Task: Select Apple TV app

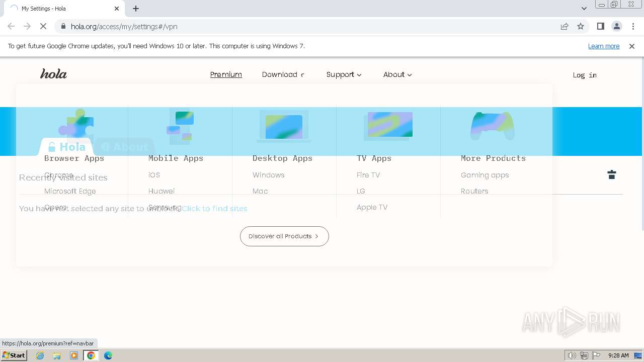Action: [x=372, y=207]
